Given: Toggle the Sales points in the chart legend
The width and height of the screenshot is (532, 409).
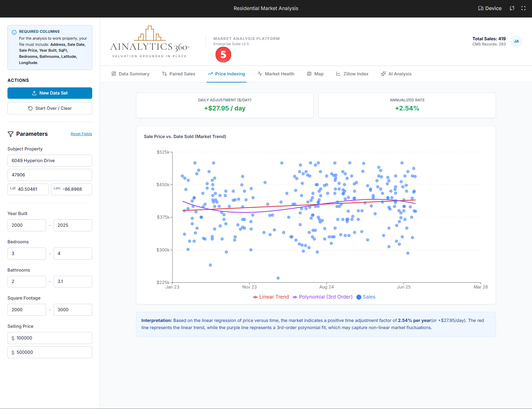Looking at the screenshot, I should pyautogui.click(x=365, y=297).
